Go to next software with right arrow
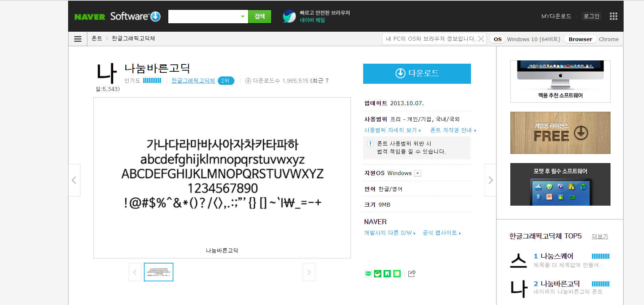The image size is (644, 305). click(490, 180)
